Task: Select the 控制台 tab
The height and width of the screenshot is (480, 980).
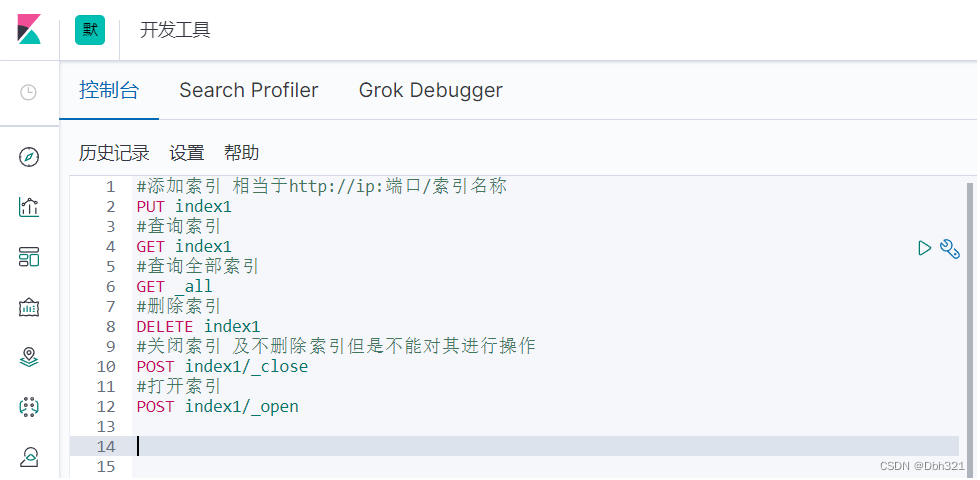Action: (x=109, y=90)
